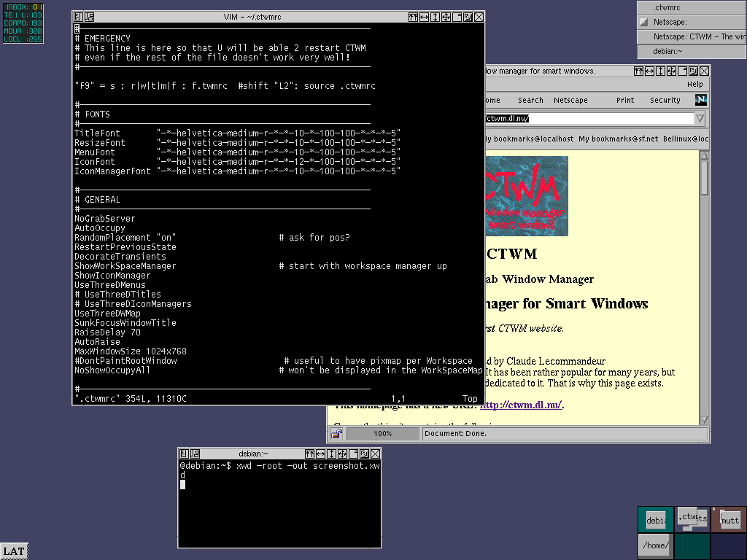Click the raise-to-top arrows icon in VIM title bar
The width and height of the screenshot is (747, 560).
point(413,17)
